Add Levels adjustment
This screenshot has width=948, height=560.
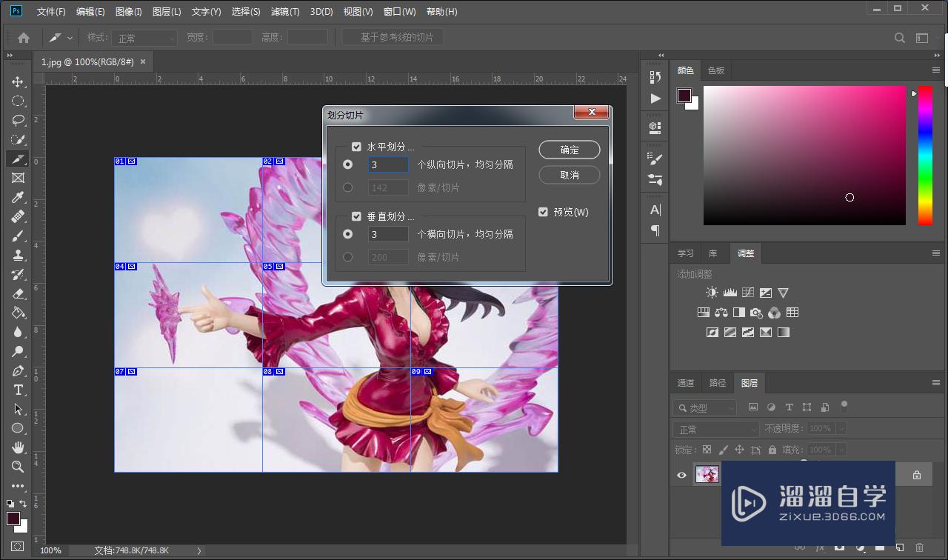point(730,293)
